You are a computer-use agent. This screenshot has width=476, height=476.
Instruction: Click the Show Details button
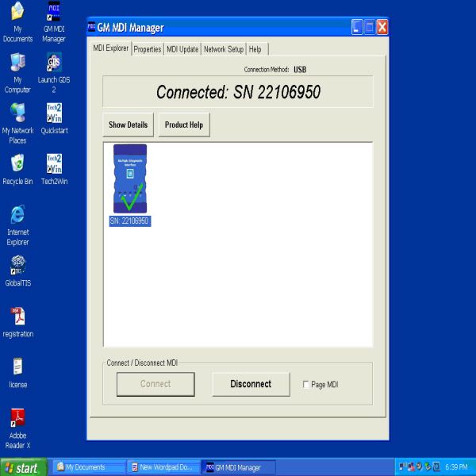128,125
